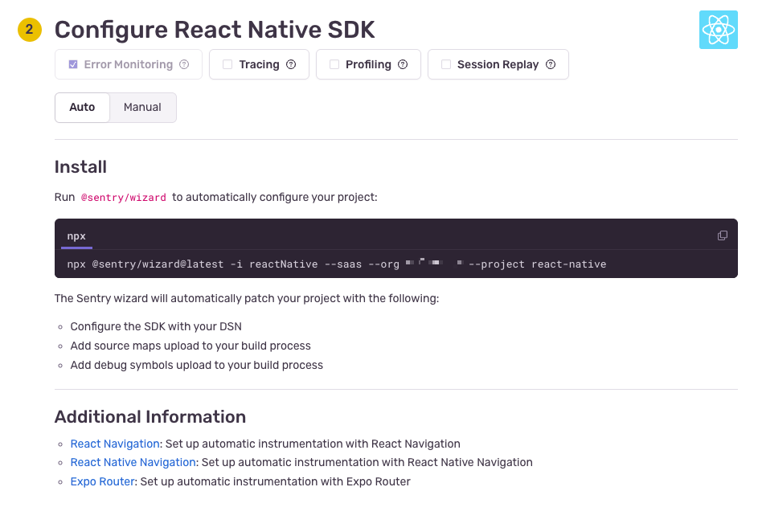Open Tracing help question icon

(x=291, y=64)
